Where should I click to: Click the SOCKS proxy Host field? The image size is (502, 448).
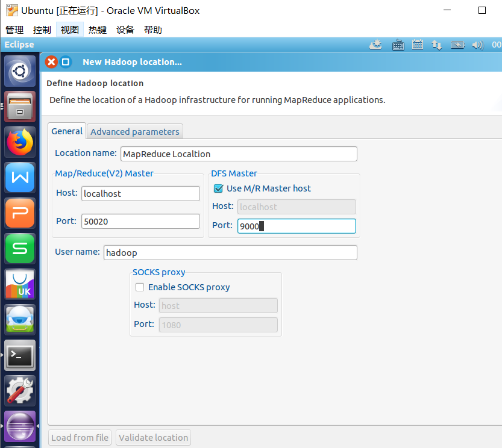tap(218, 306)
